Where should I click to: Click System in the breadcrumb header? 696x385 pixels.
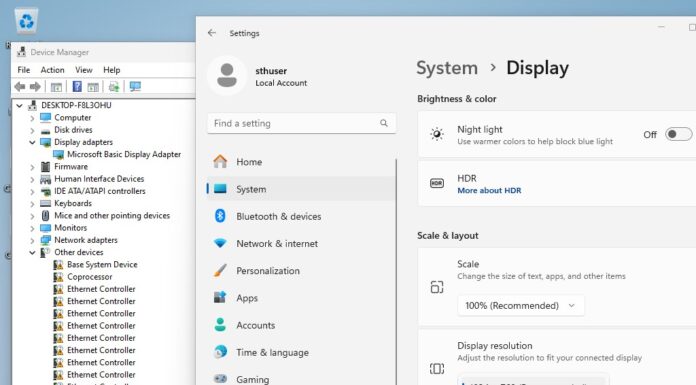tap(447, 68)
